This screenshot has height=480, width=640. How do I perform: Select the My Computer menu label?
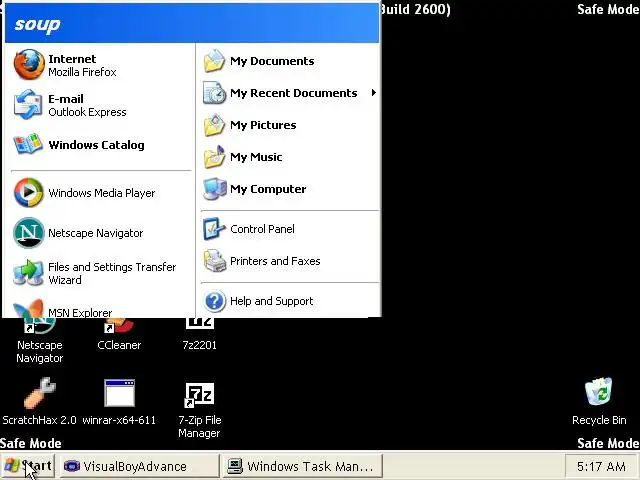coord(268,189)
